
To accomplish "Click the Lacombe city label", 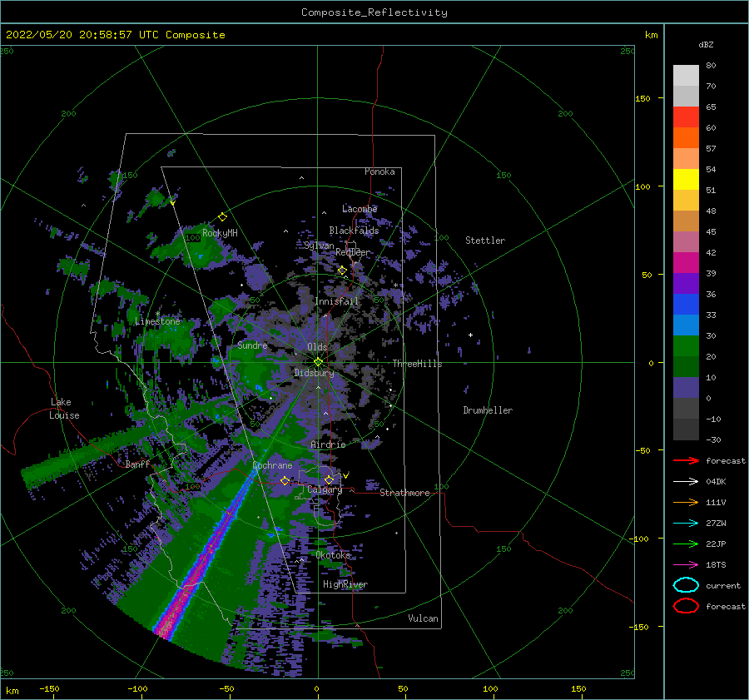I will (360, 209).
